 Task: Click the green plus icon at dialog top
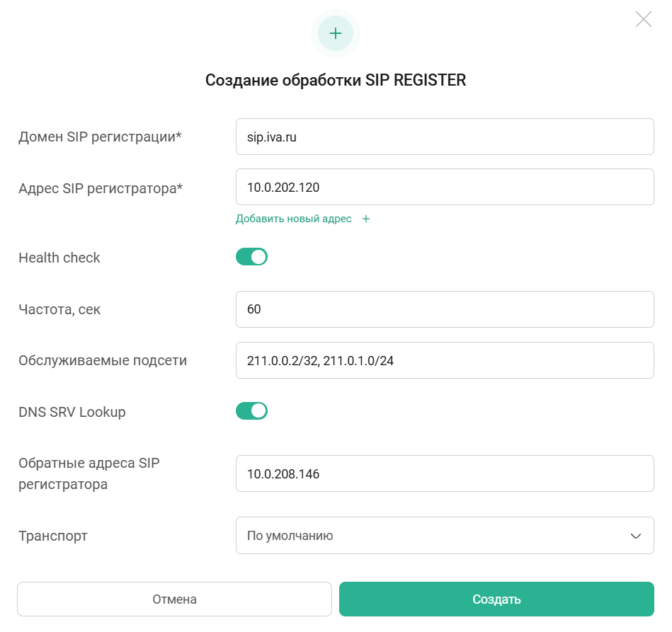(x=336, y=33)
